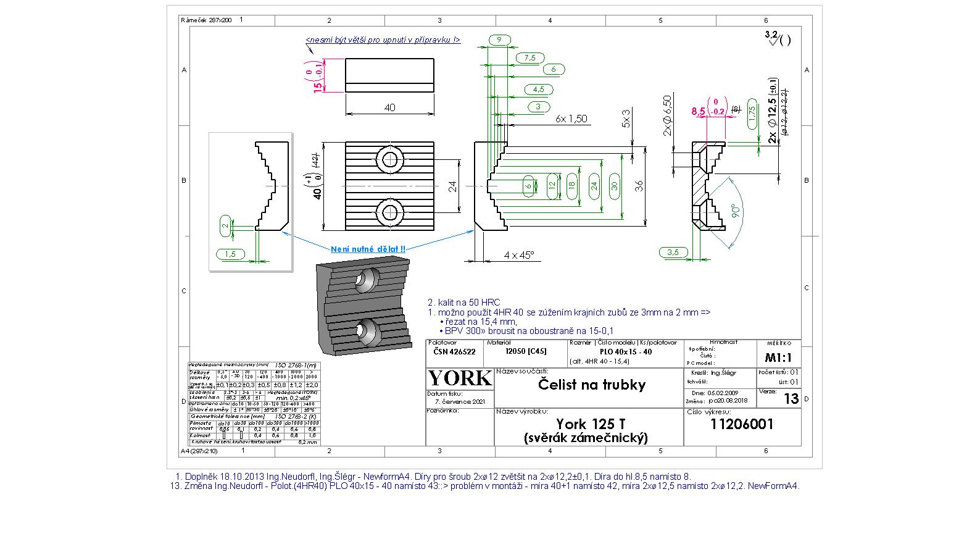Select the lower counterbored hole in front view

pyautogui.click(x=390, y=212)
